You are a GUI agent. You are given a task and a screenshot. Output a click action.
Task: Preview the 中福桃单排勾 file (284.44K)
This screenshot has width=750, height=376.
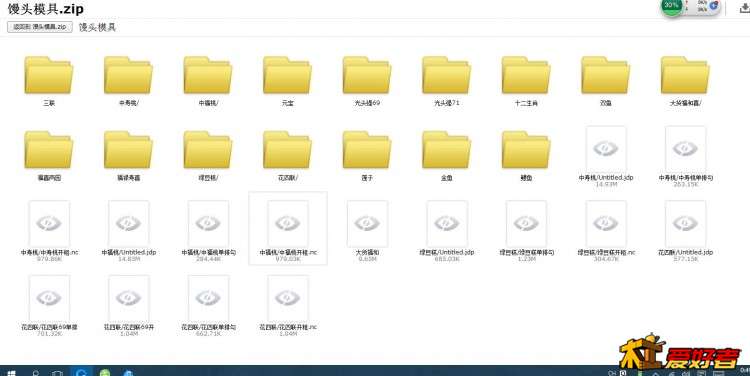point(208,223)
